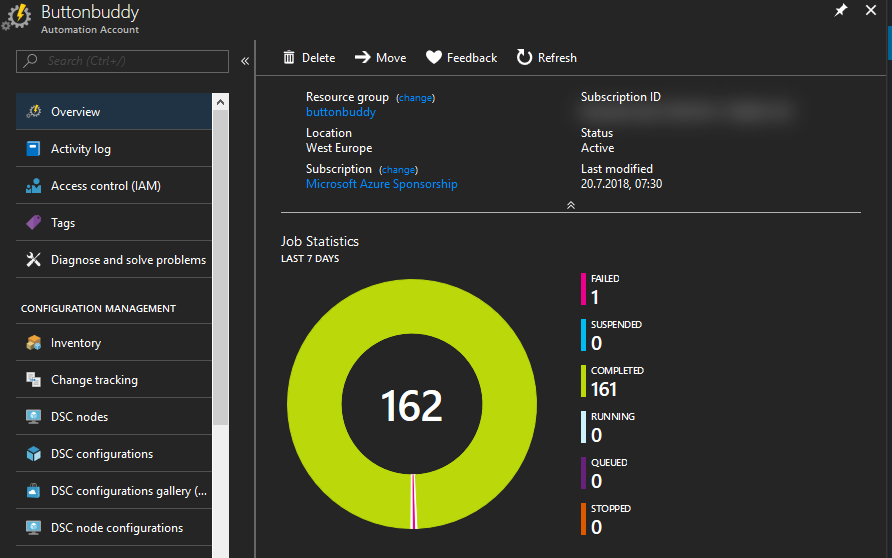Open Change tracking
Image resolution: width=892 pixels, height=558 pixels.
[x=114, y=379]
